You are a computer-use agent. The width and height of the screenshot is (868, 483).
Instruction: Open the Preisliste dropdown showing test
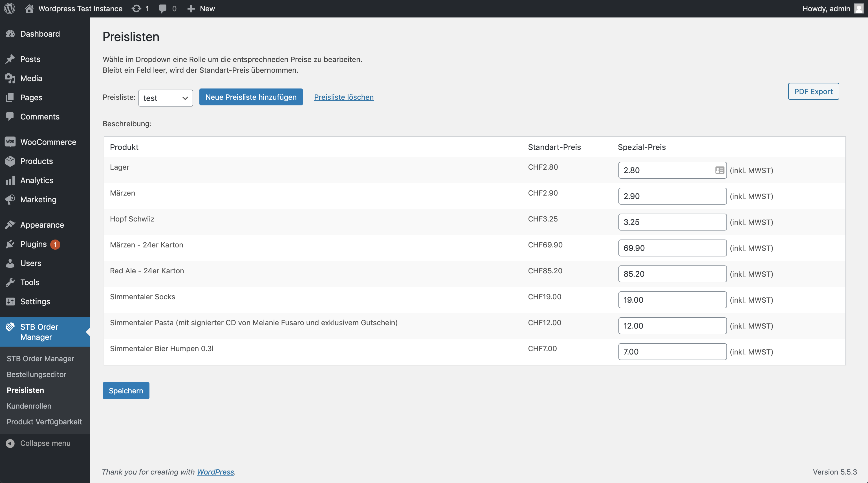point(166,98)
